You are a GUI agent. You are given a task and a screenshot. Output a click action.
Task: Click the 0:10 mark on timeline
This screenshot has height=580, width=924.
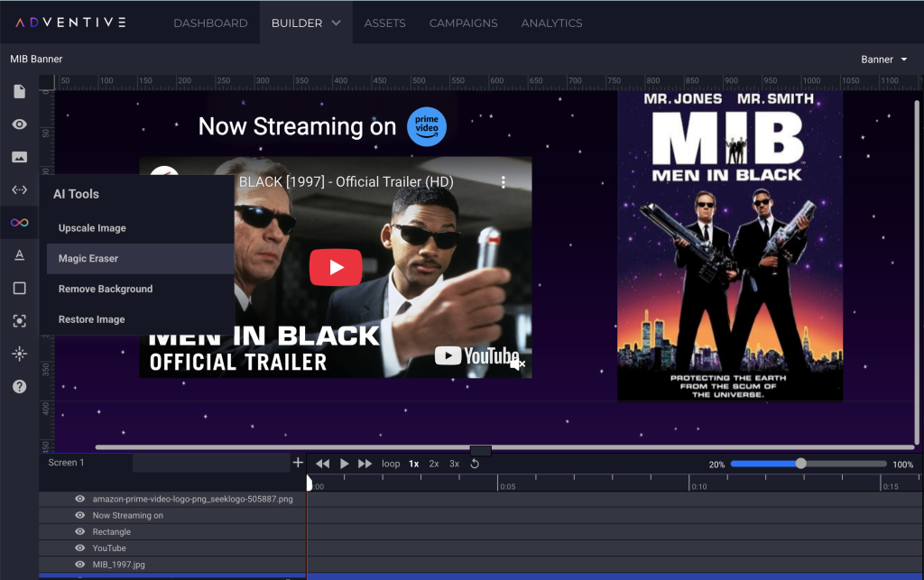699,486
